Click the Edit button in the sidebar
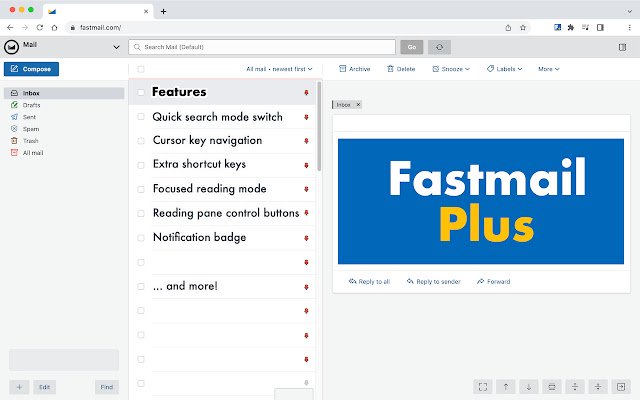The height and width of the screenshot is (400, 640). (x=44, y=387)
